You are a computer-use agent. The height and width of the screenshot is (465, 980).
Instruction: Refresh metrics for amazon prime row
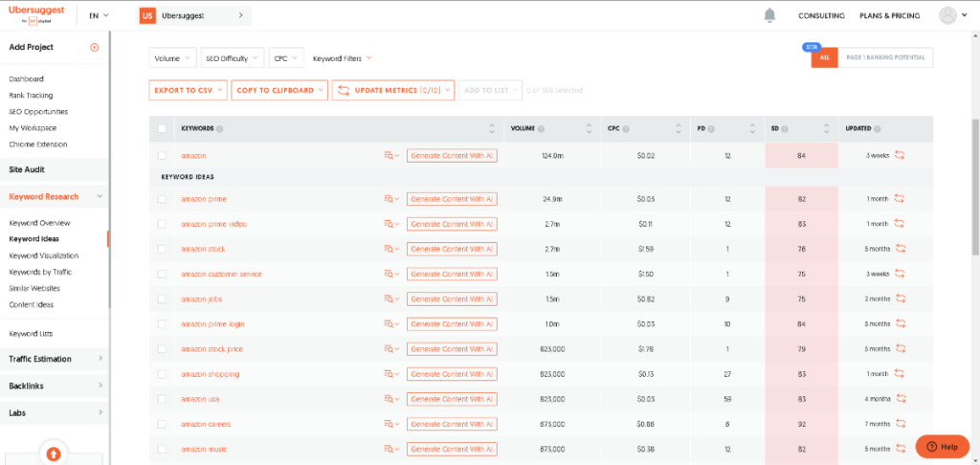click(x=899, y=199)
